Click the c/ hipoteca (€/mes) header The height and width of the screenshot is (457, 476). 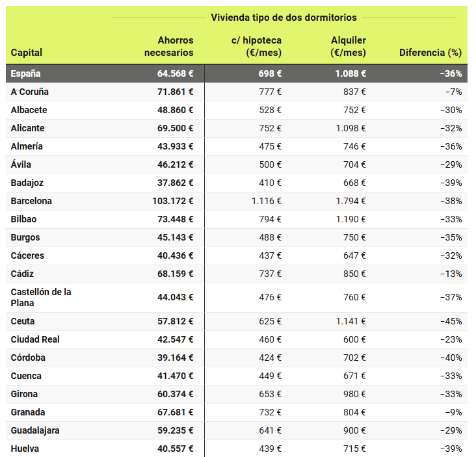[256, 46]
